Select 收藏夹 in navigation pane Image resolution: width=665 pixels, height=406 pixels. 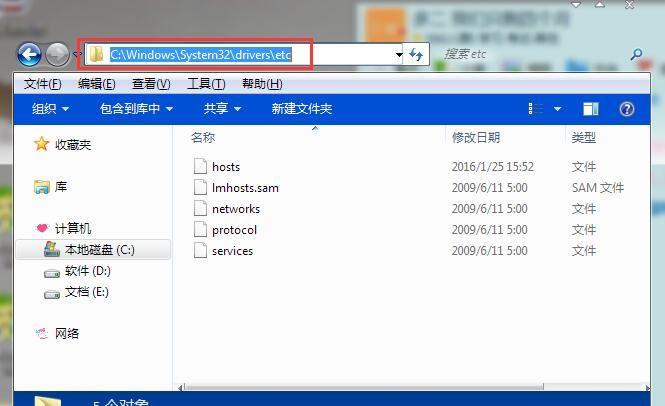pyautogui.click(x=73, y=145)
